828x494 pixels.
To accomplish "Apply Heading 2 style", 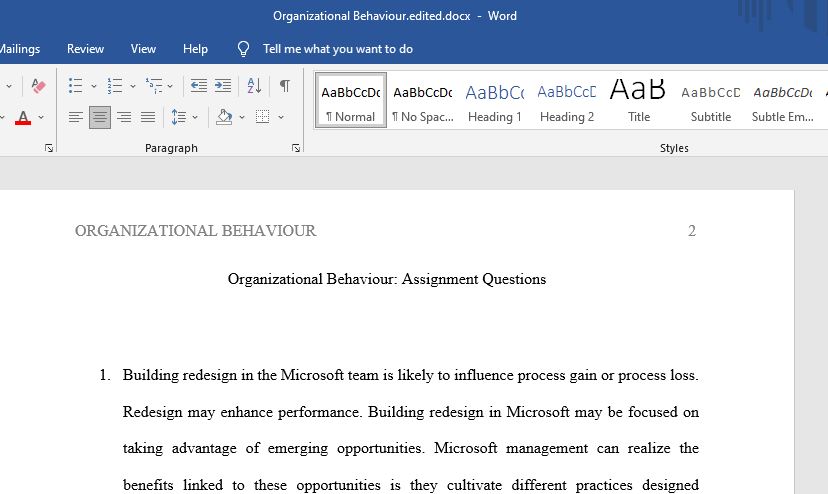I will point(567,100).
